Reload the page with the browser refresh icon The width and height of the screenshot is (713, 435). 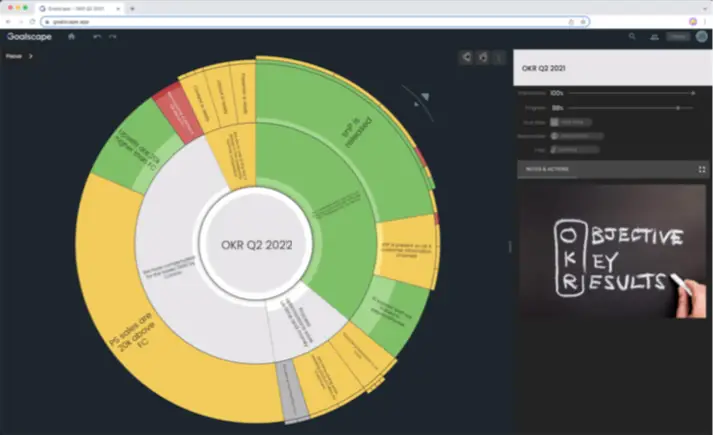[33, 21]
